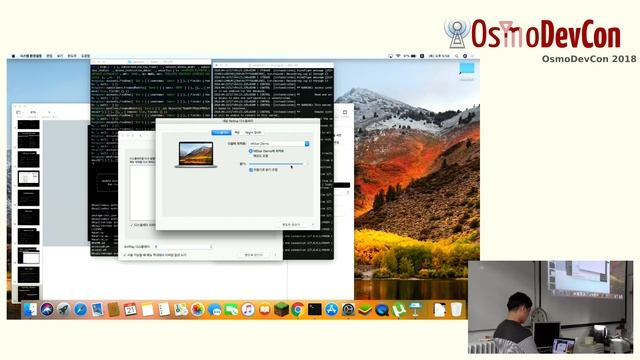
Task: Open the System Preferences application menu
Action: [x=31, y=56]
